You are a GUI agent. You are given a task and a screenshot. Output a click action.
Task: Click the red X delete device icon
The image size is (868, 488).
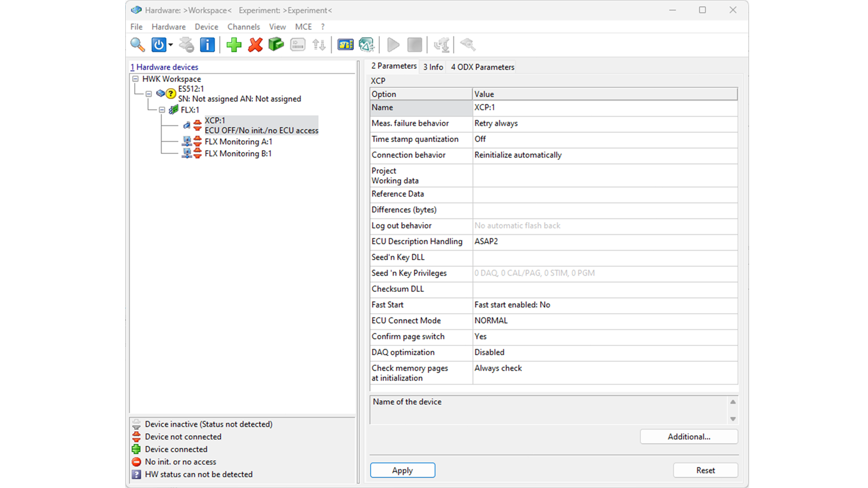coord(255,45)
